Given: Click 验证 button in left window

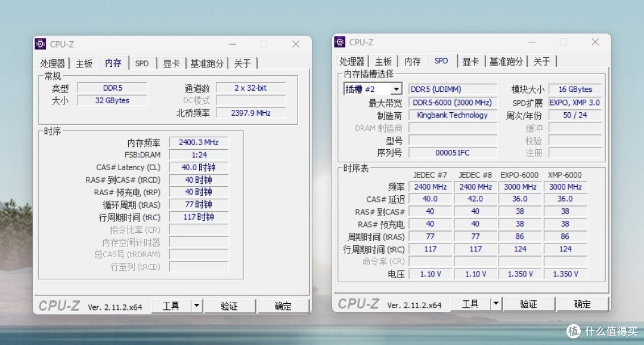Looking at the screenshot, I should (230, 306).
